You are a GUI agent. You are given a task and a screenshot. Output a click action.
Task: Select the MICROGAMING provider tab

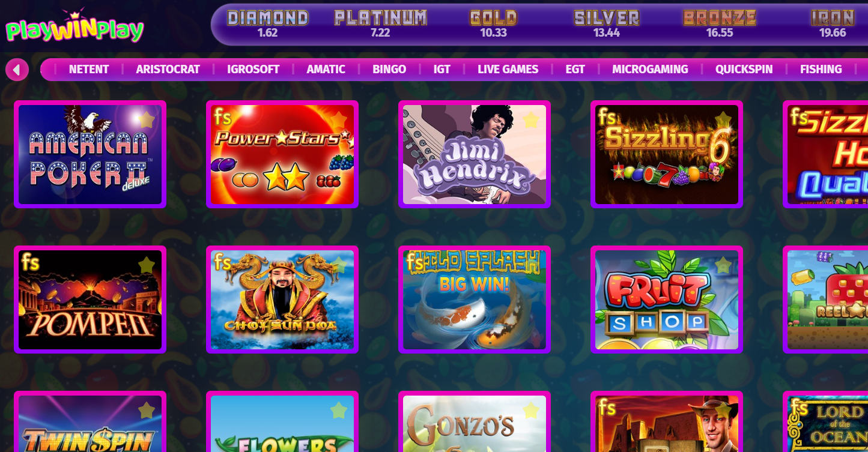pyautogui.click(x=650, y=69)
